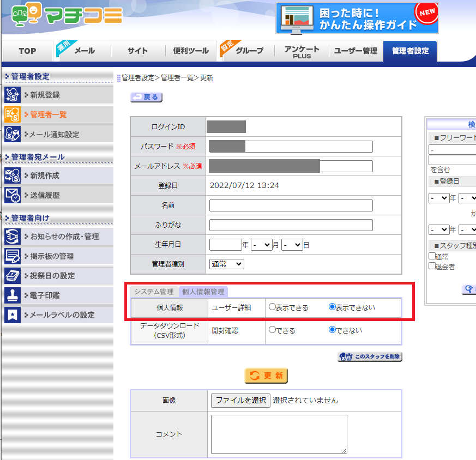The height and width of the screenshot is (460, 476).
Task: Select できる radio for 開封確認
Action: coord(273,330)
